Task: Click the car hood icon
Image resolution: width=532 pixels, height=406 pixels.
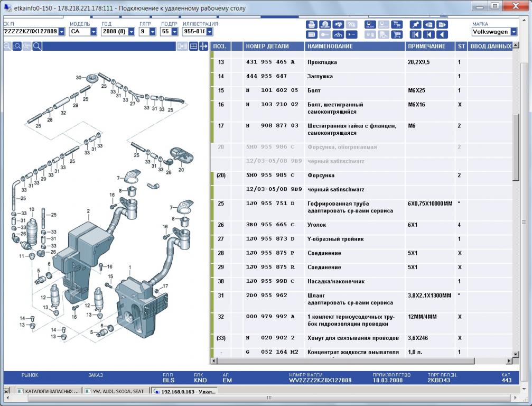Action: pos(338,34)
